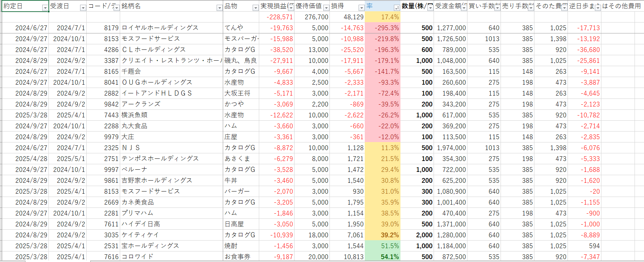Select the 大坂王将 item cell
Image resolution: width=644 pixels, height=262 pixels.
[241, 93]
